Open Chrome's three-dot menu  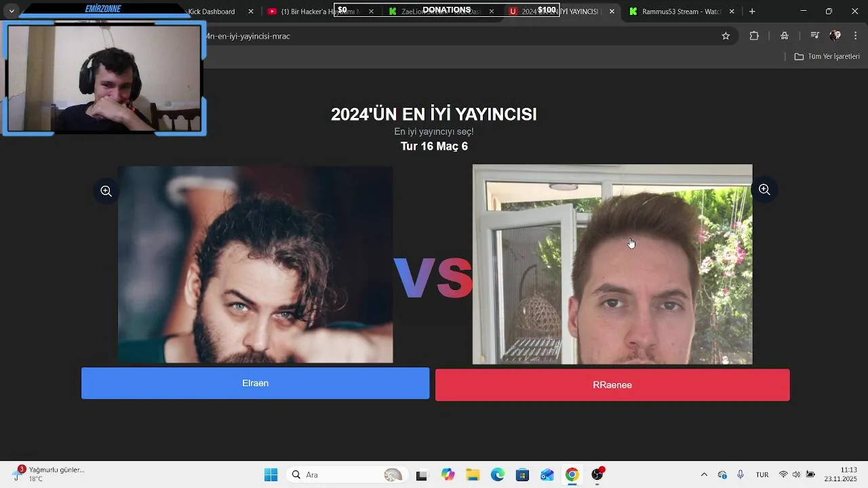855,36
